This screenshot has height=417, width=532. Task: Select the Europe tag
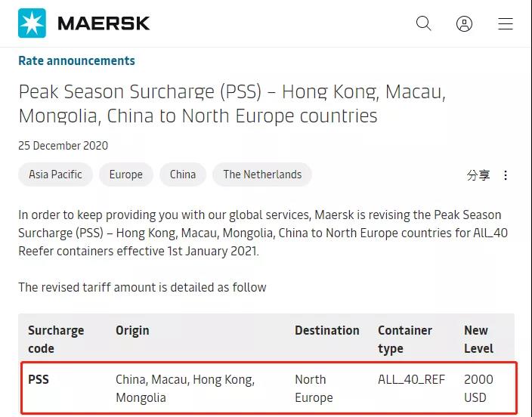coord(125,175)
